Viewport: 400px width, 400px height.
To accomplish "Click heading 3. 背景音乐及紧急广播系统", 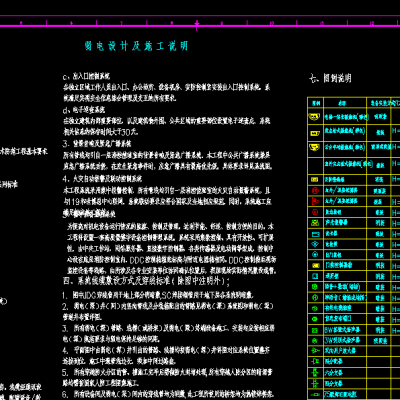I will coord(97,144).
